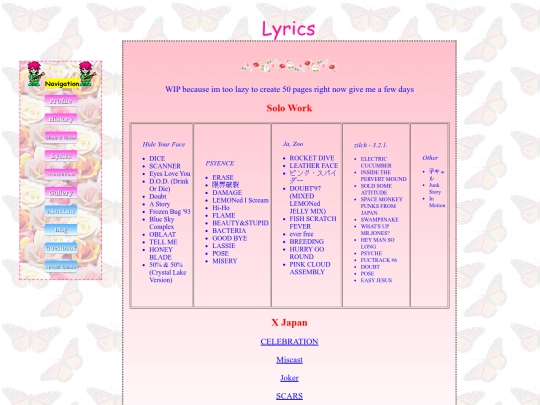Open the Joker lyrics link
The image size is (540, 405).
tap(289, 378)
